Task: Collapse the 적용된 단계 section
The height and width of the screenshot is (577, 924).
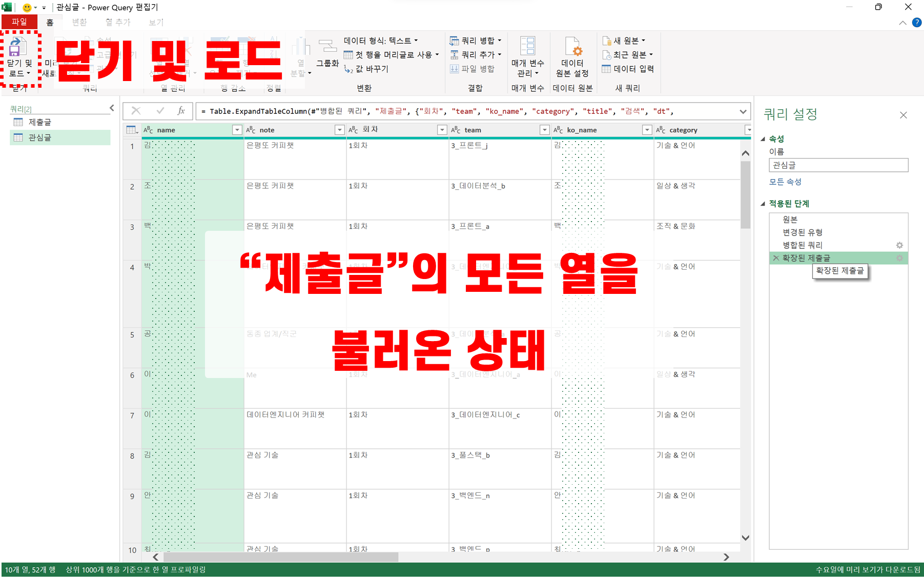Action: [763, 204]
